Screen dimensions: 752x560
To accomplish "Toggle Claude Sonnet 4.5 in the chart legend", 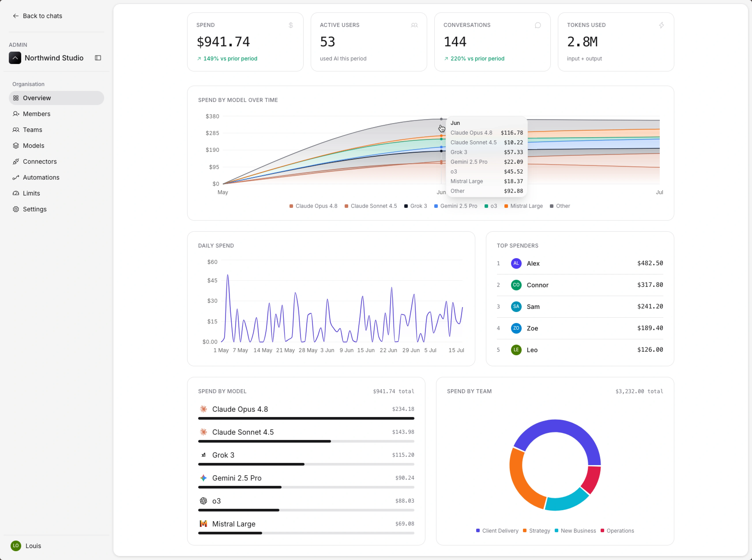I will [370, 206].
